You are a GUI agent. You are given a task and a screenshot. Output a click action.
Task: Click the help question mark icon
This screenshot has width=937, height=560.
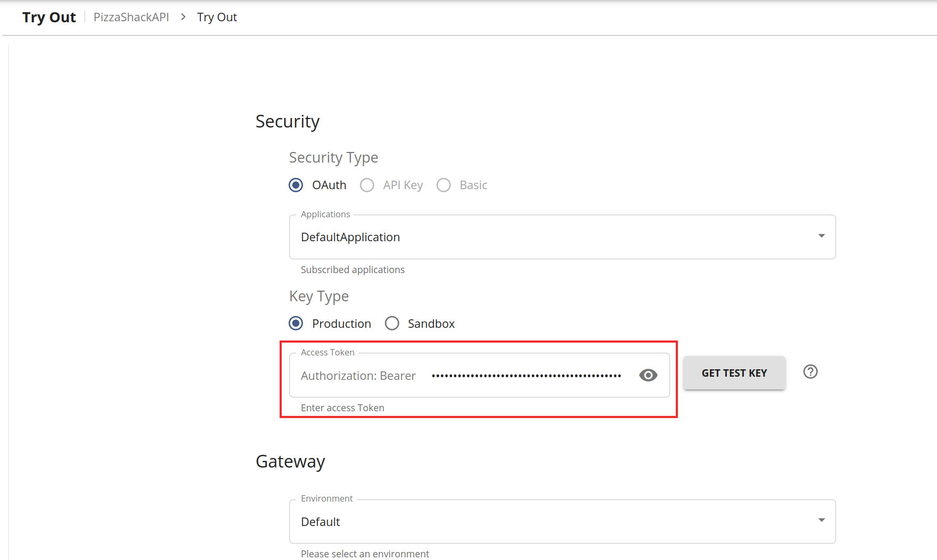point(810,372)
